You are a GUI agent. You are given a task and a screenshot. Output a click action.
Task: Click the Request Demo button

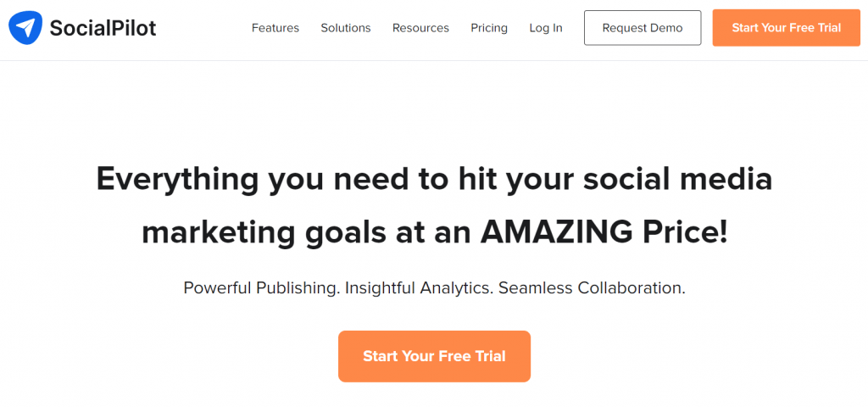[643, 28]
